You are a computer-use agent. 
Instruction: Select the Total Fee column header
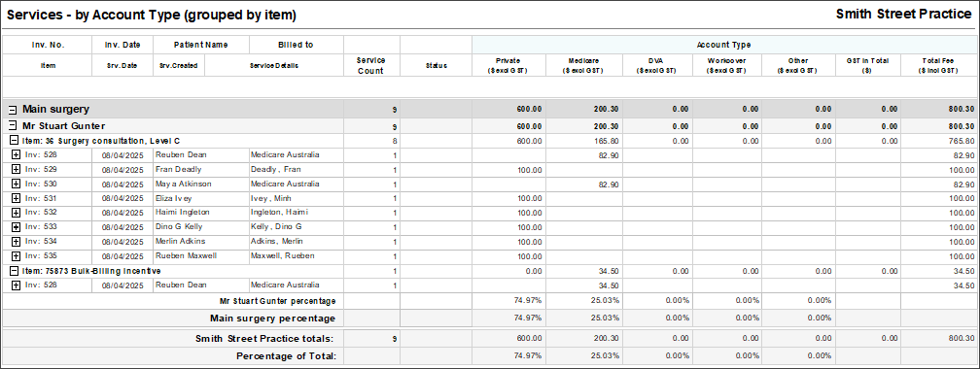pyautogui.click(x=938, y=66)
